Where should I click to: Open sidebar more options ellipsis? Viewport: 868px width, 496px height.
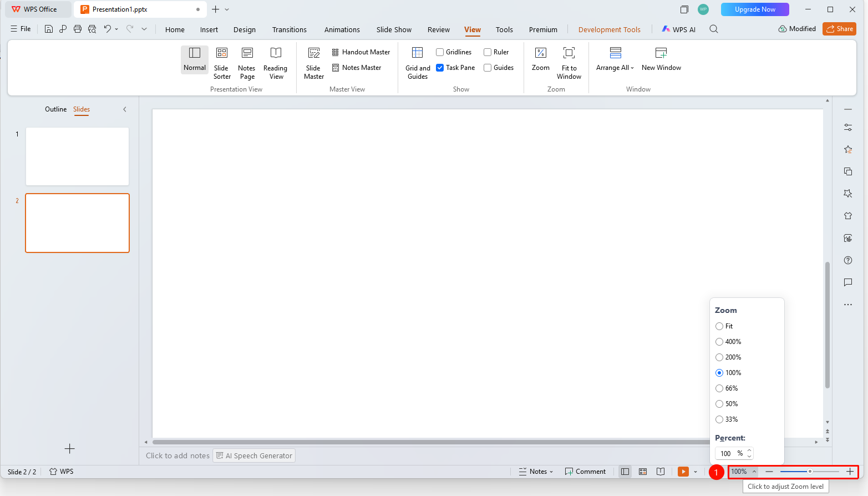[x=848, y=305]
